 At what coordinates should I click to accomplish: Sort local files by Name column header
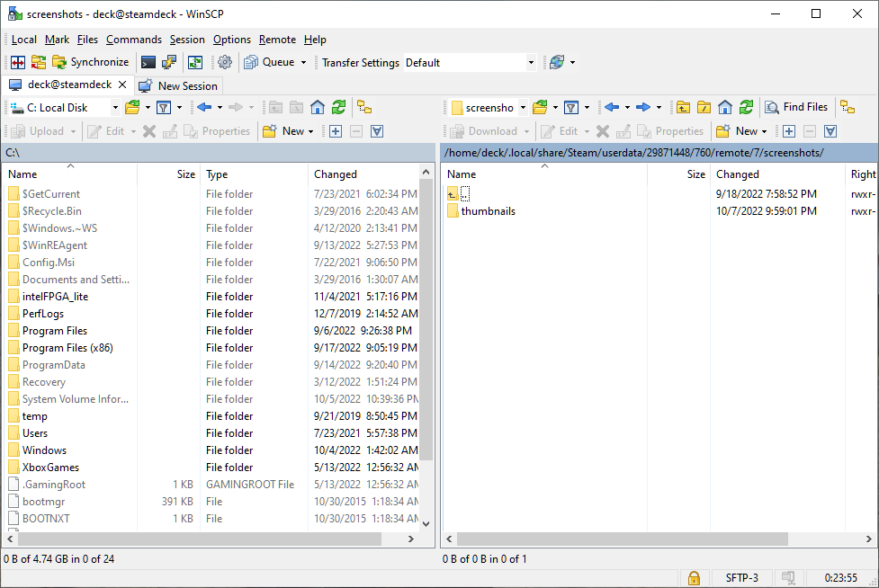70,174
